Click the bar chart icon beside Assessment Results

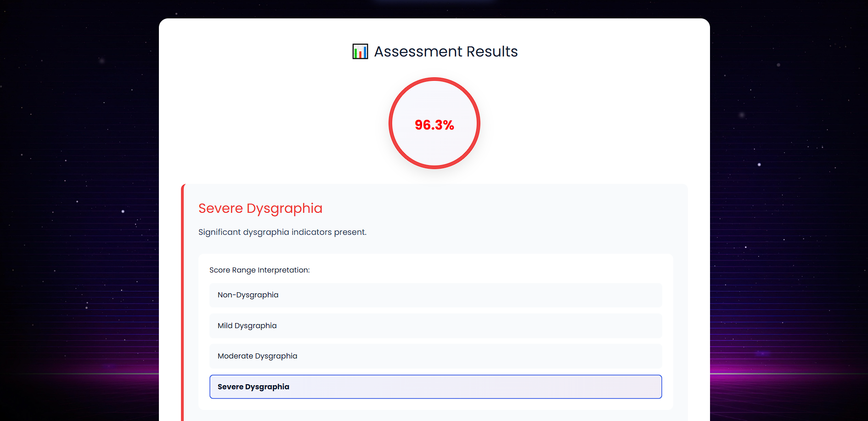click(x=360, y=51)
